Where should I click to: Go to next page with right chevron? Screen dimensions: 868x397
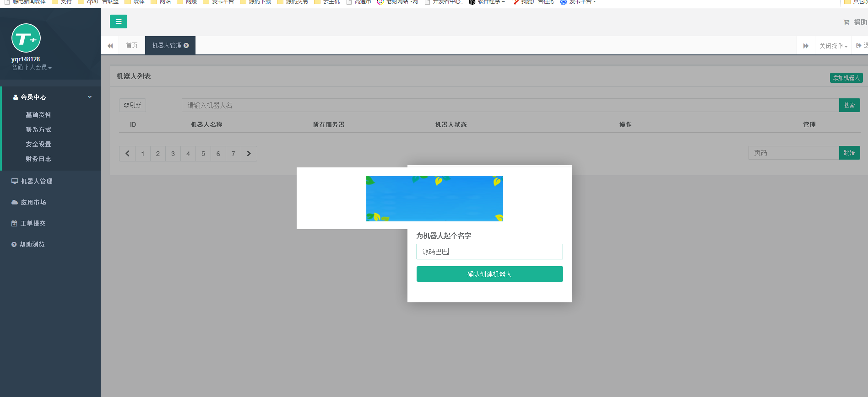249,154
